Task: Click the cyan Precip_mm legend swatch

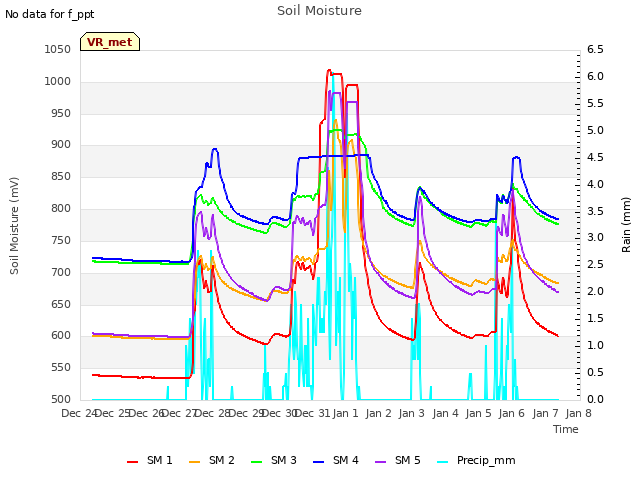Action: tap(443, 462)
